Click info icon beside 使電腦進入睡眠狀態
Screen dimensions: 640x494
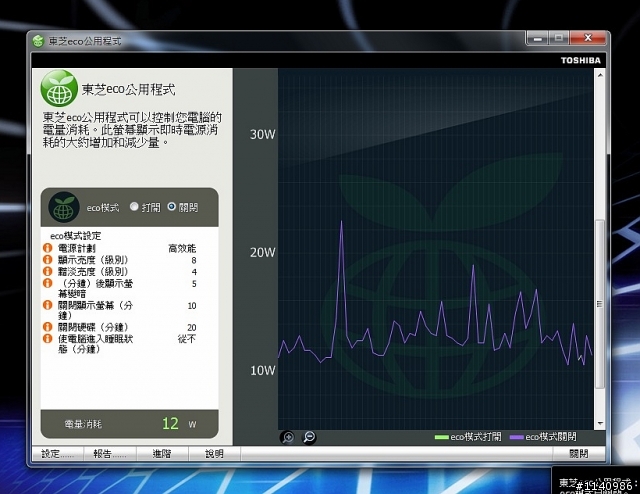point(48,338)
